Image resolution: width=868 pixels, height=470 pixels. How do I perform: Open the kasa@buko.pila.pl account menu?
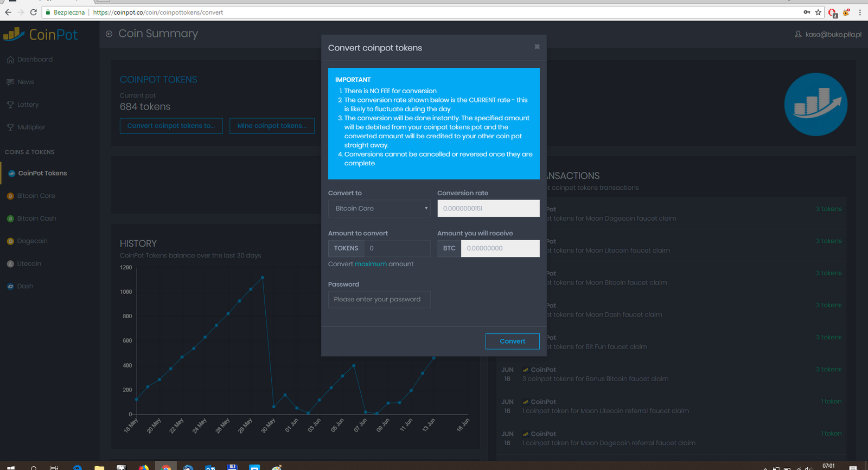pyautogui.click(x=833, y=34)
